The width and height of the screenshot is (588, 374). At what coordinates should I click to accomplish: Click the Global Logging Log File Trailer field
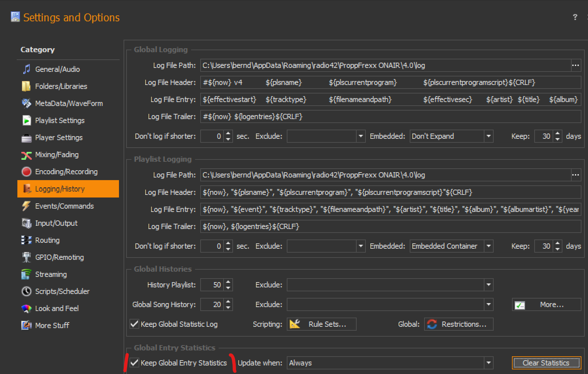pyautogui.click(x=390, y=116)
